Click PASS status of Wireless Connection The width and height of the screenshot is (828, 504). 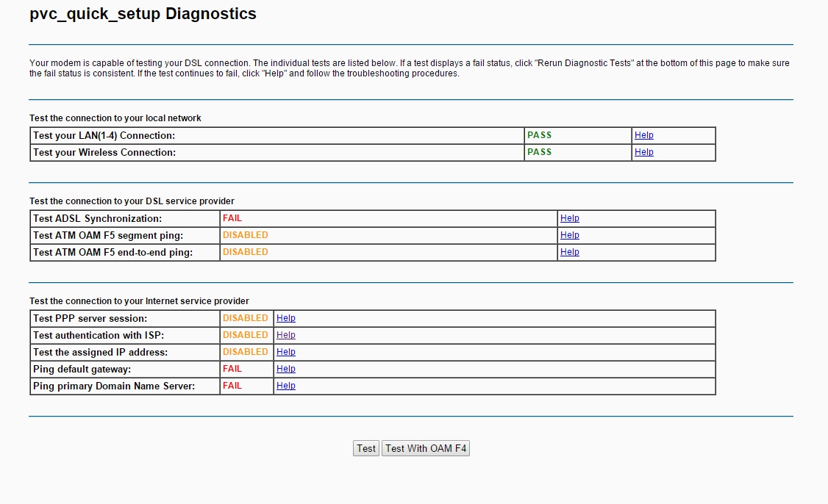point(539,152)
